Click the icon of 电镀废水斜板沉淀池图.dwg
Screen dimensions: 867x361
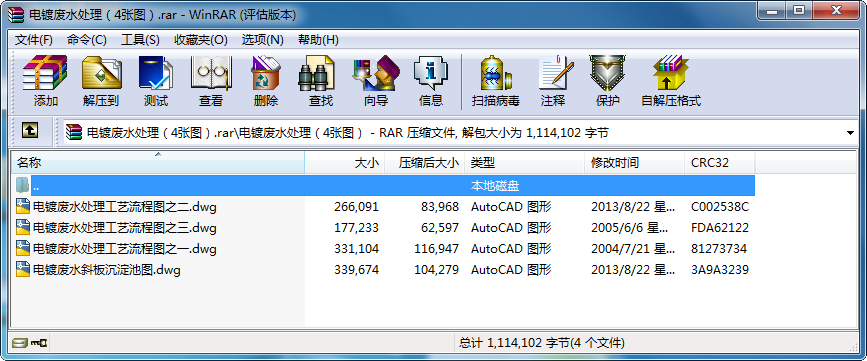(x=23, y=270)
